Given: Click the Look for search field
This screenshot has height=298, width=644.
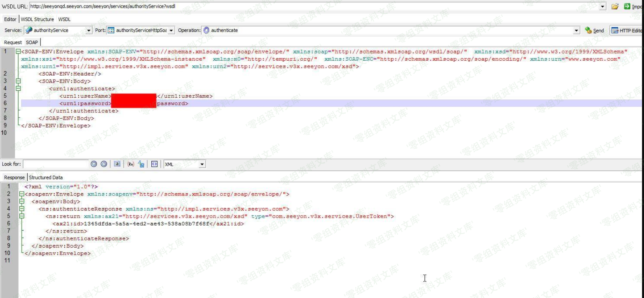Looking at the screenshot, I should click(x=56, y=164).
